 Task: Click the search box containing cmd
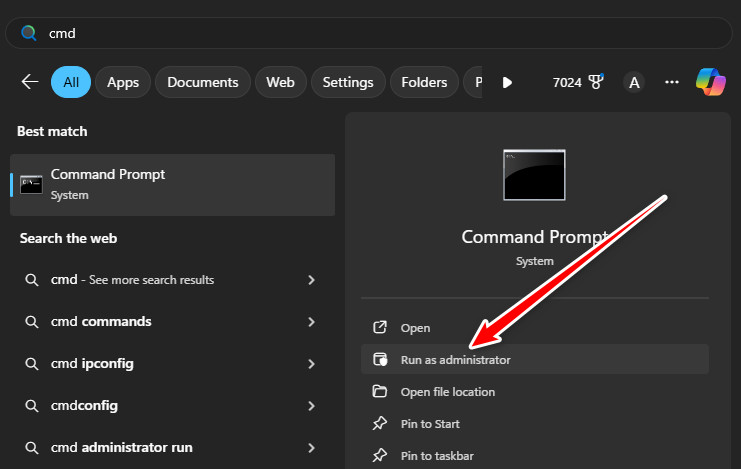point(370,33)
